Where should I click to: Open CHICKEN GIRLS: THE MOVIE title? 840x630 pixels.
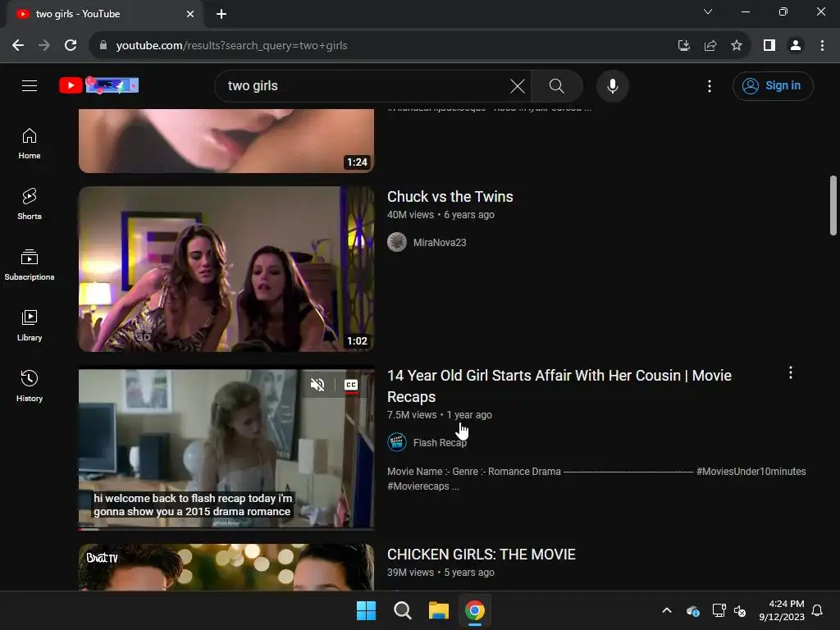click(x=481, y=555)
